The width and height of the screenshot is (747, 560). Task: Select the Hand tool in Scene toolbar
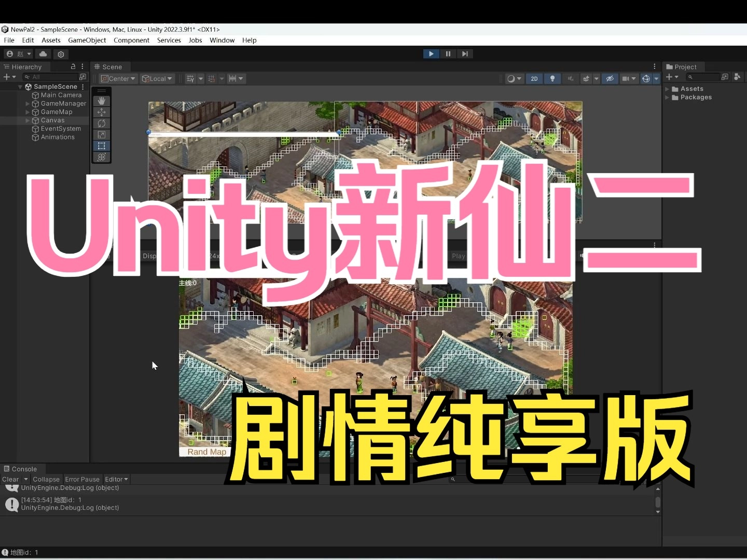102,101
